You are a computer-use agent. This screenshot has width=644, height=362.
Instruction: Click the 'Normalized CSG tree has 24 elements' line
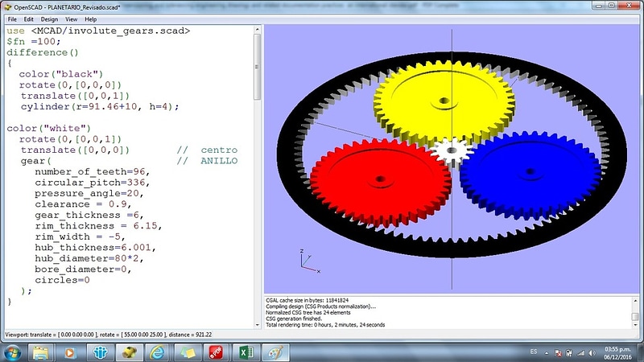[308, 313]
